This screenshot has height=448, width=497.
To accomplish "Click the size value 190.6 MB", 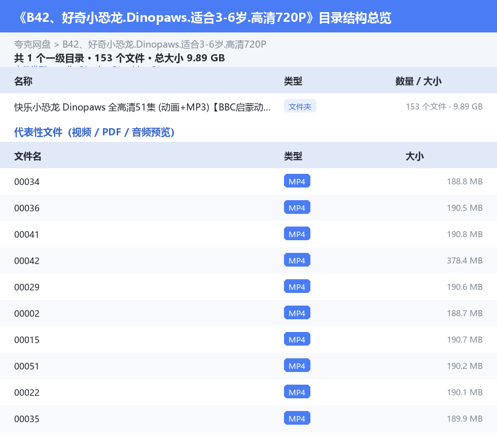I will pos(465,287).
